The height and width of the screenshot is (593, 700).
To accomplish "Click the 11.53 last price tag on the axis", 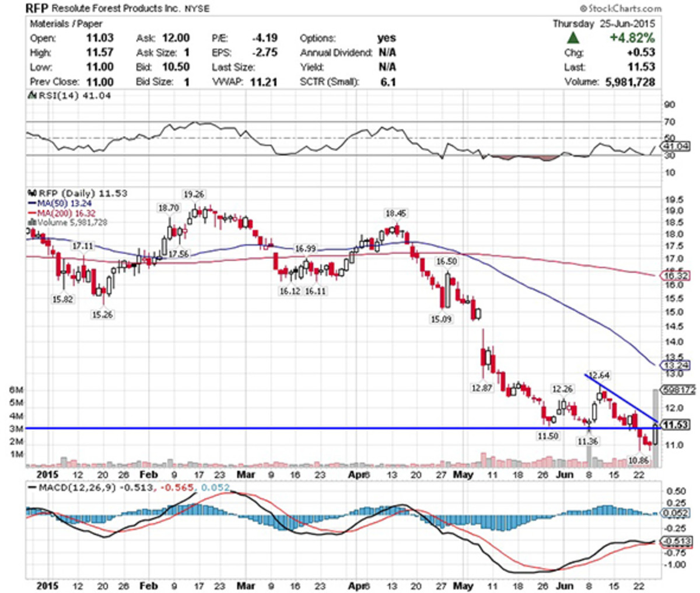I will [x=675, y=424].
